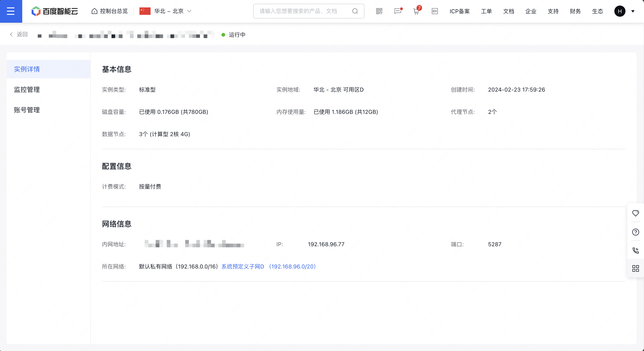Click the 运行中 status indicator
The height and width of the screenshot is (351, 644).
point(234,35)
